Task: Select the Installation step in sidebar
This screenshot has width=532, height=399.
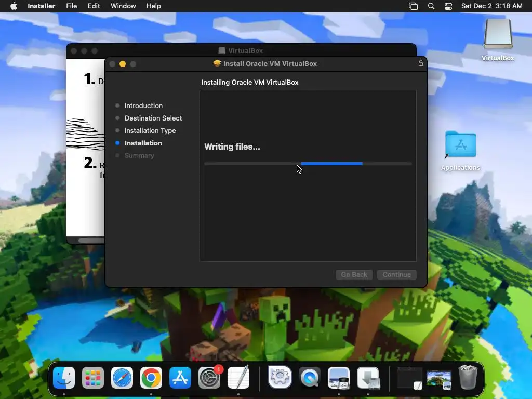Action: coord(143,143)
